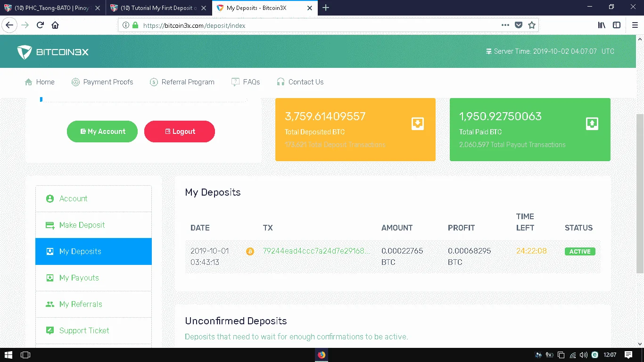The height and width of the screenshot is (362, 644).
Task: Click the Unconfirmed Deposits heading
Action: tap(236, 321)
